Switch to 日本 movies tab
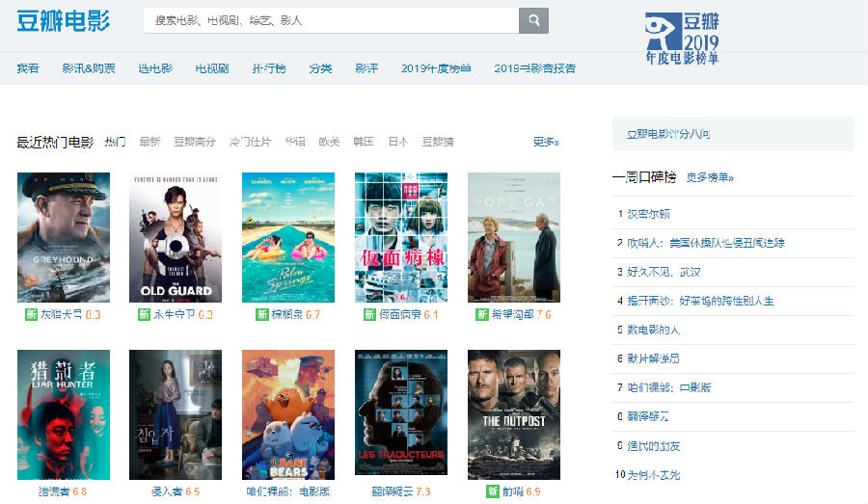 pyautogui.click(x=397, y=142)
